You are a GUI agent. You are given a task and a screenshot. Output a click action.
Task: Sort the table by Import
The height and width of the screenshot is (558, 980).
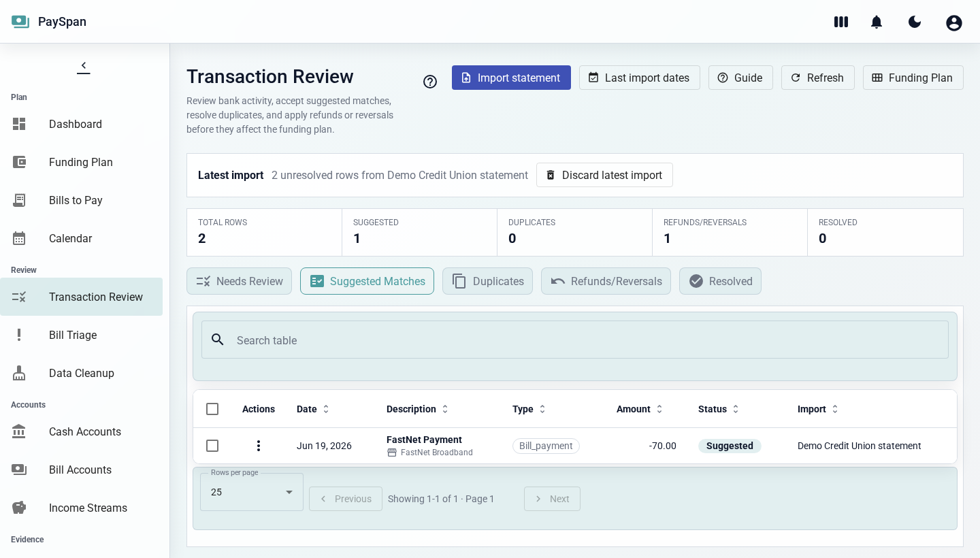(818, 409)
